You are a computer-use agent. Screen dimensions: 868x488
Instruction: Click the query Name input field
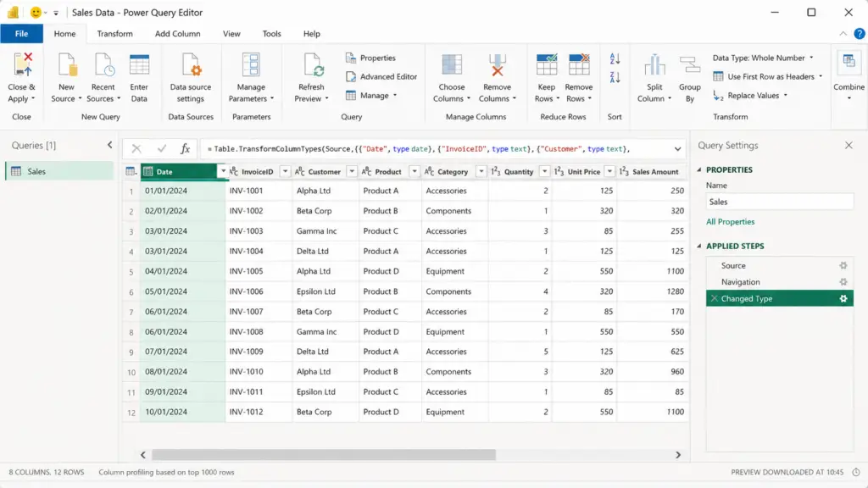780,202
